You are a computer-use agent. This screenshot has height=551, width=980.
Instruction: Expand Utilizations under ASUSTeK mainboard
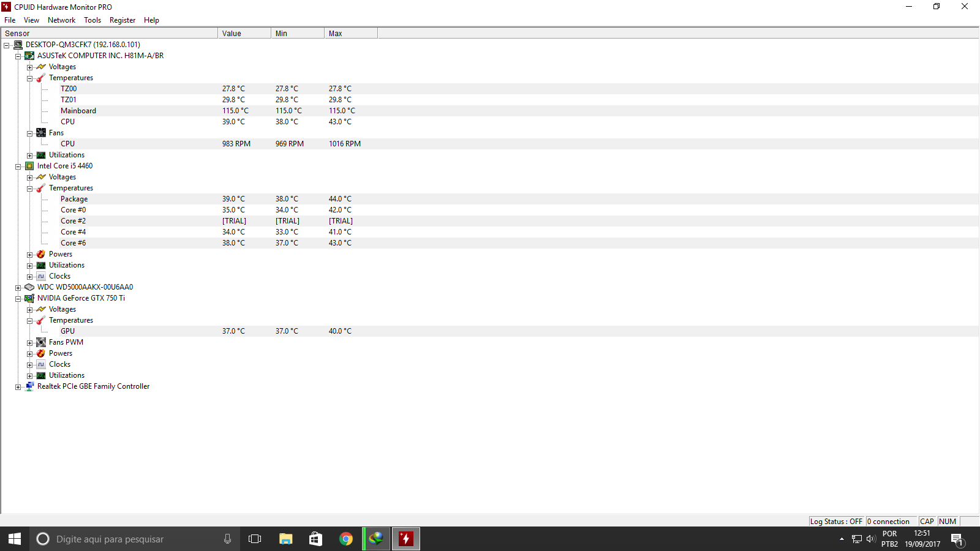pos(29,156)
